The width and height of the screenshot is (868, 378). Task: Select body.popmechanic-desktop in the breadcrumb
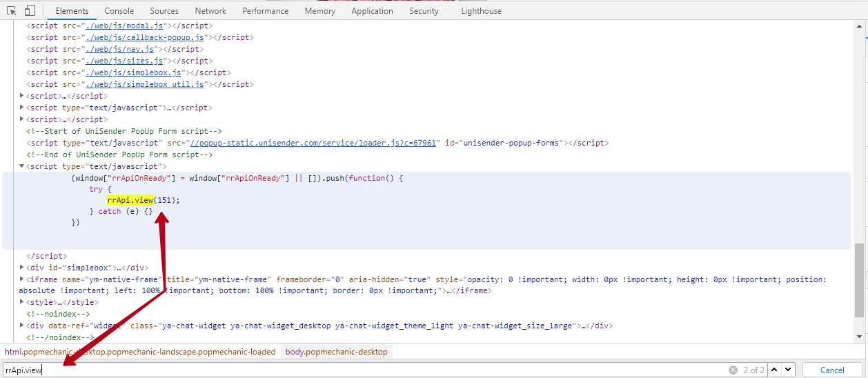pos(336,352)
